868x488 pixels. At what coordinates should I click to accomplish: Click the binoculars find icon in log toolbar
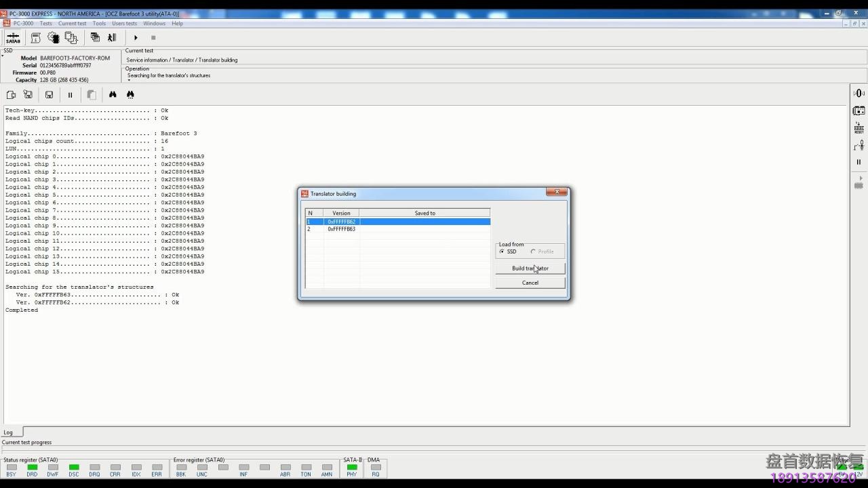point(113,95)
